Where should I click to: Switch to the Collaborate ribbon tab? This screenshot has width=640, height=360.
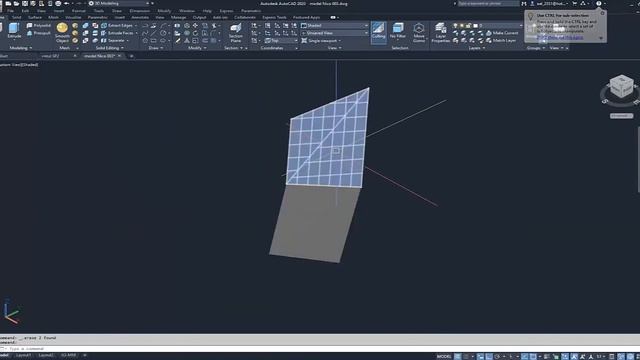(x=245, y=18)
